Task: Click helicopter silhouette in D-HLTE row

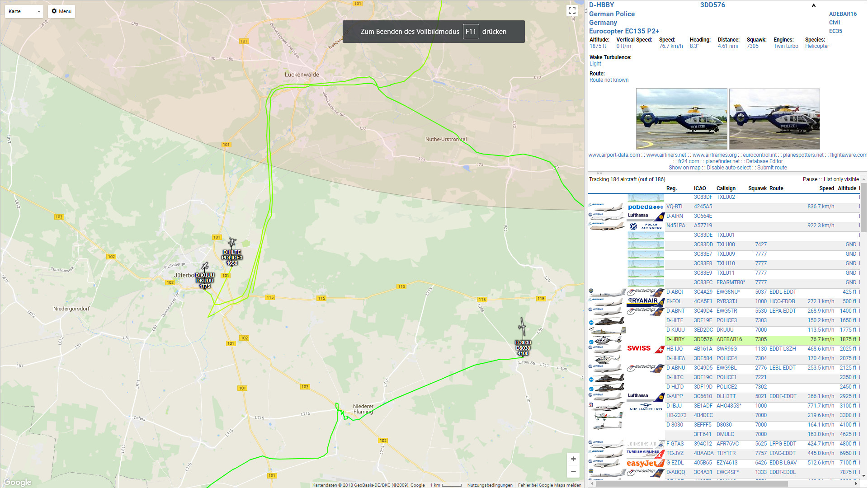Action: tap(607, 321)
